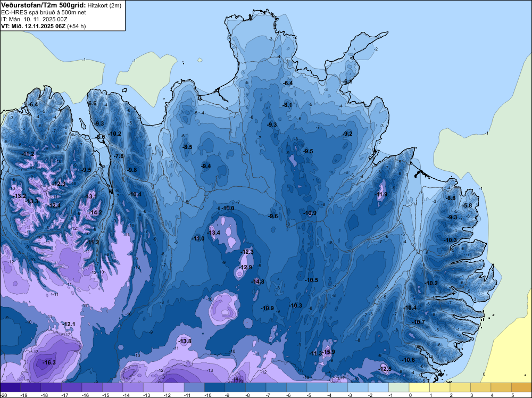Click the -13.3 temperature reading

point(32,202)
